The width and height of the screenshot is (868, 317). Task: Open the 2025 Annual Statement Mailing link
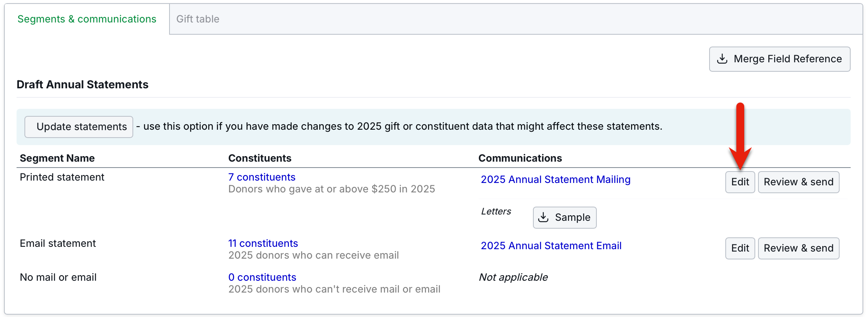point(555,179)
